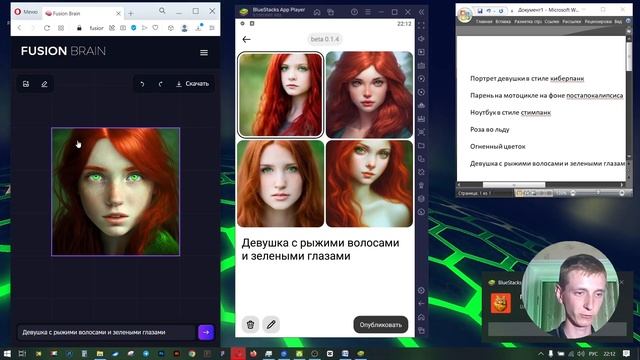Viewport: 640px width, 360px height.
Task: Go back in Opera browser
Action: 19,28
